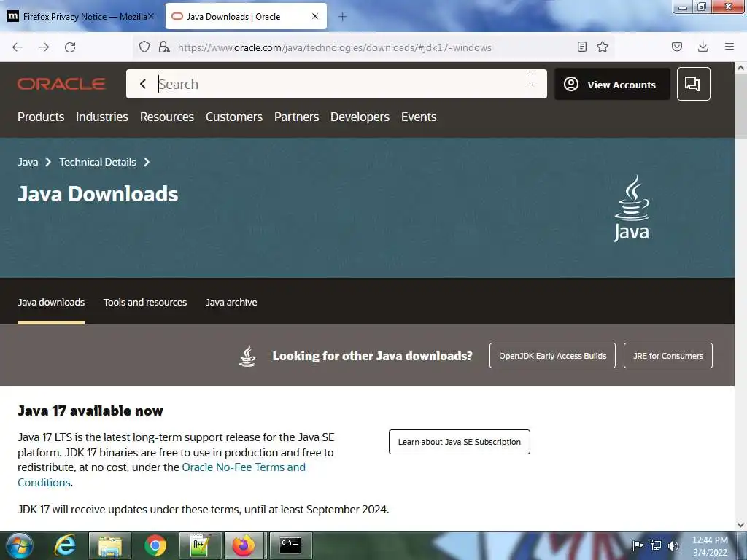Follow the Java breadcrumb link
The width and height of the screenshot is (747, 560).
(x=28, y=162)
